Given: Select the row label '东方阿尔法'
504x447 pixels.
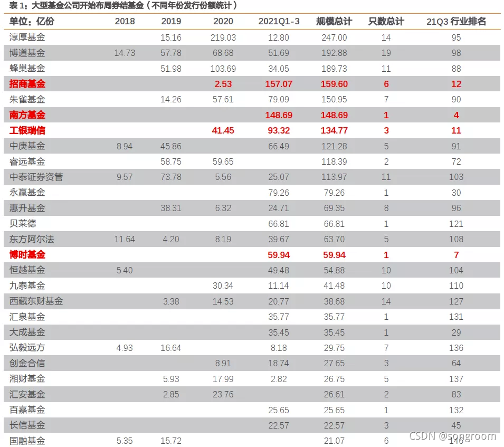Looking at the screenshot, I should point(32,239).
